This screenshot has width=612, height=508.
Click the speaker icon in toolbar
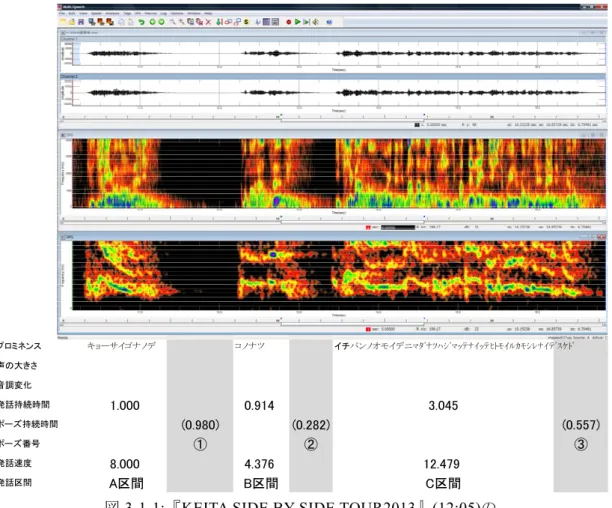point(316,22)
